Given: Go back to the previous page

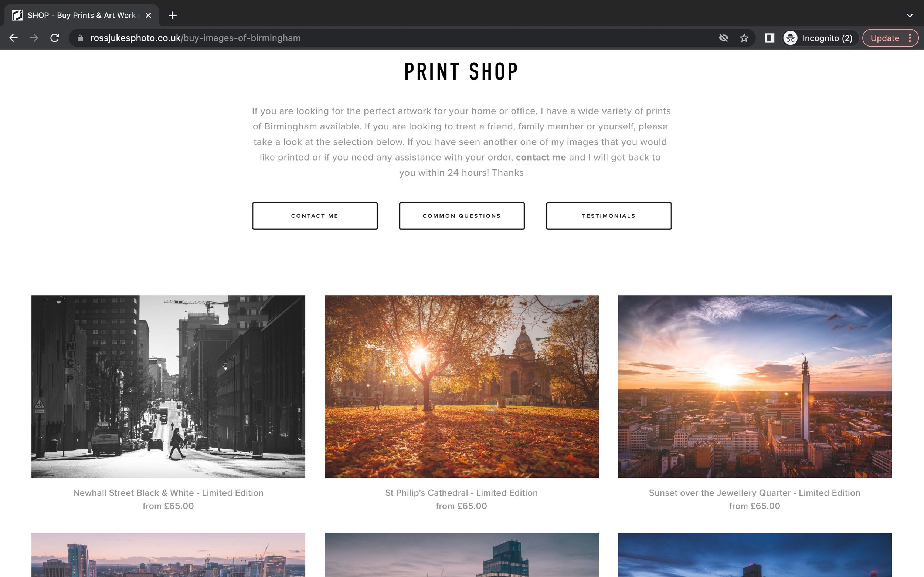Looking at the screenshot, I should pos(13,38).
